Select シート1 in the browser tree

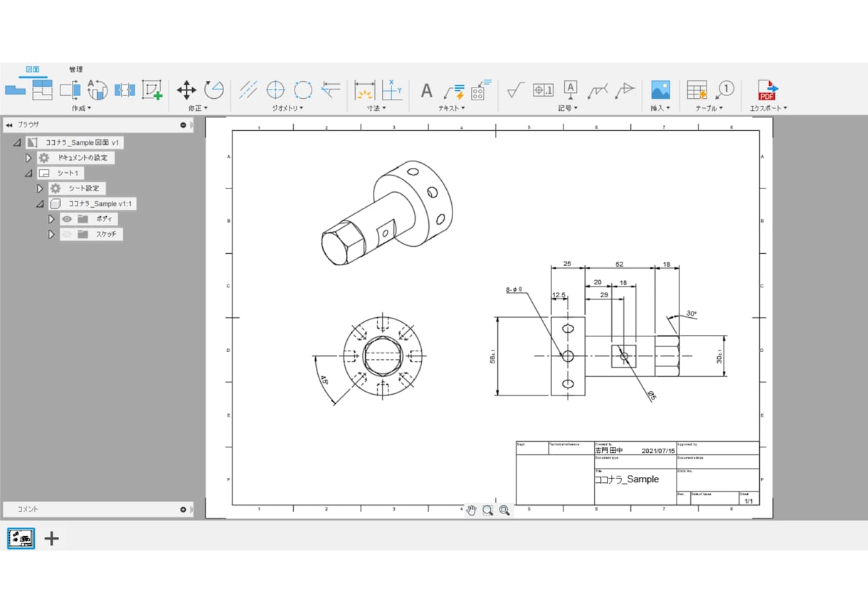60,174
